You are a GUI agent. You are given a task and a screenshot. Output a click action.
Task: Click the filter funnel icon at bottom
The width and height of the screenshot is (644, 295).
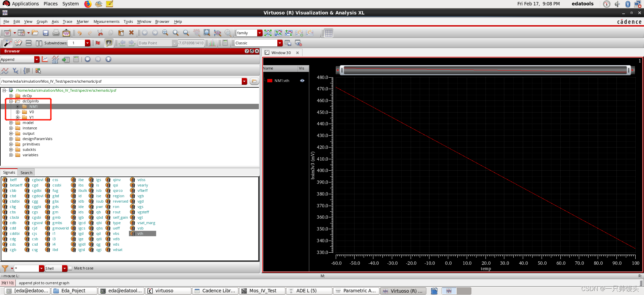click(5, 268)
